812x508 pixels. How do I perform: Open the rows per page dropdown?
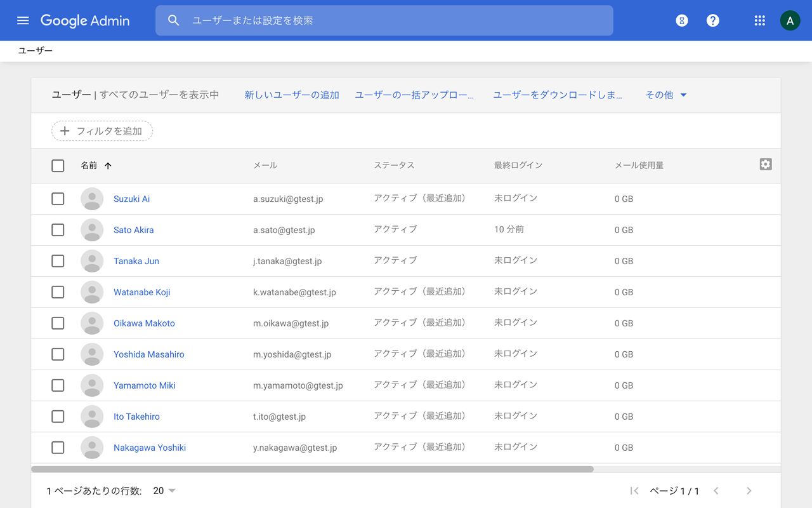click(x=164, y=491)
